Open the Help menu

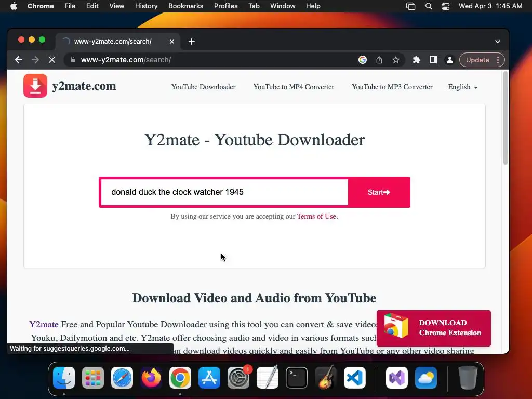point(313,6)
